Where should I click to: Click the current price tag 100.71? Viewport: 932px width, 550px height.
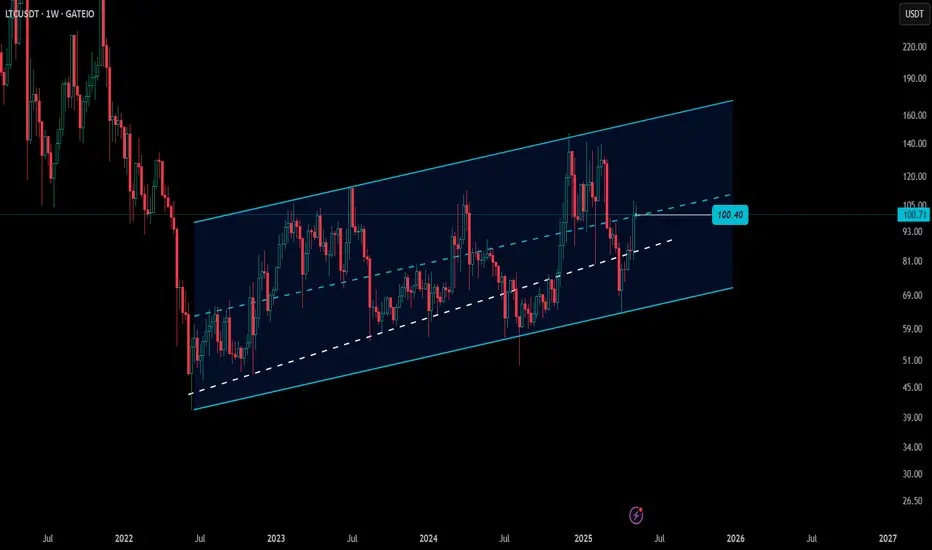tap(914, 215)
